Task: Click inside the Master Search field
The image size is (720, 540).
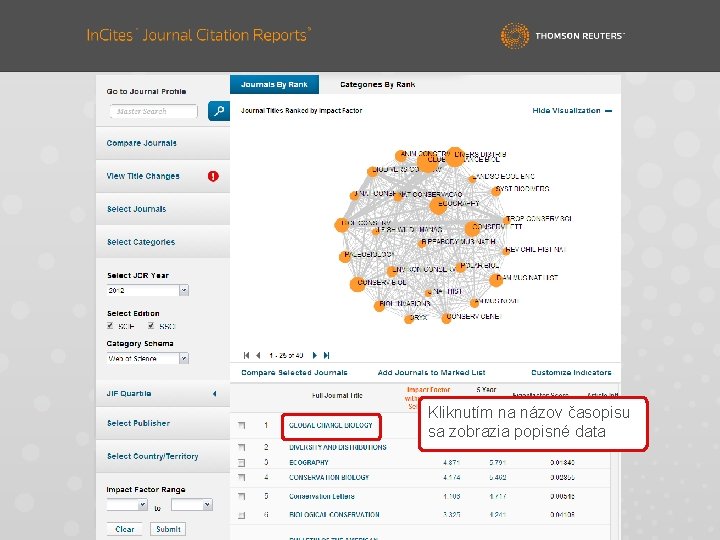Action: click(153, 111)
